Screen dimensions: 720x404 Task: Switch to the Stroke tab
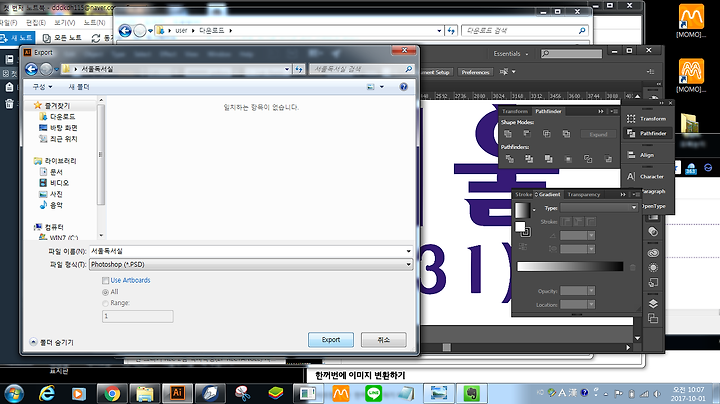pos(523,195)
